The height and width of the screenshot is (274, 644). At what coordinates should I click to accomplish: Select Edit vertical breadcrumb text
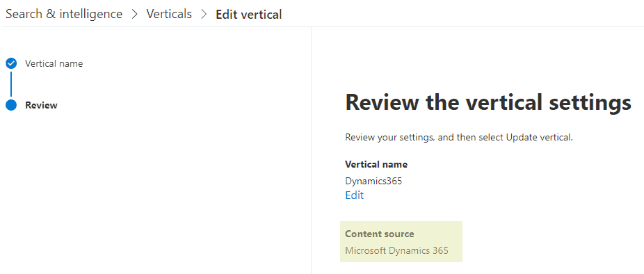(249, 15)
